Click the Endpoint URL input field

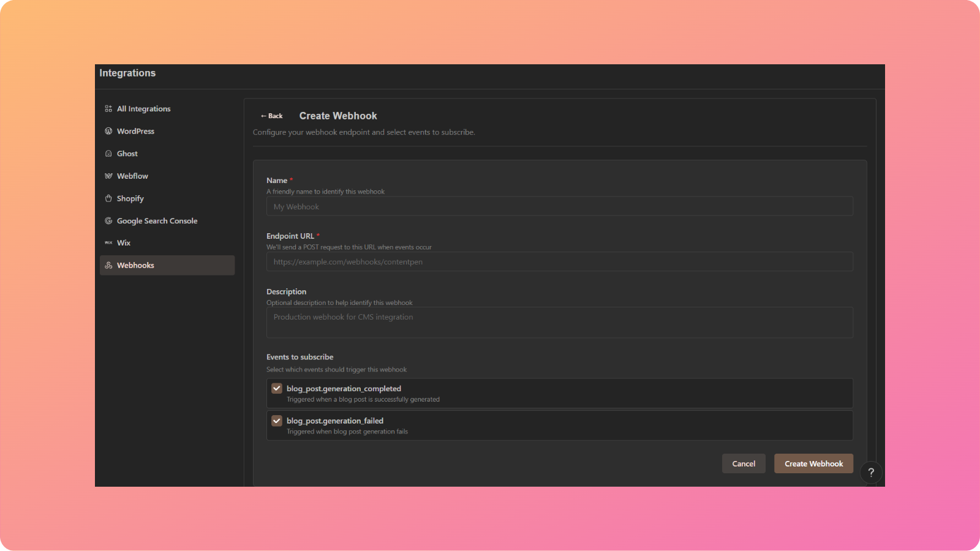click(559, 261)
